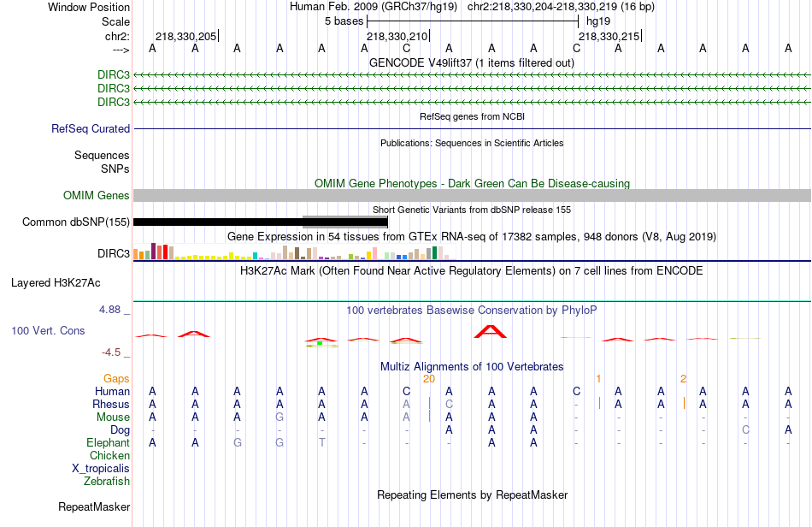Click the 4.88 PhyloP upper scale value
Image resolution: width=812 pixels, height=527 pixels.
pos(109,310)
